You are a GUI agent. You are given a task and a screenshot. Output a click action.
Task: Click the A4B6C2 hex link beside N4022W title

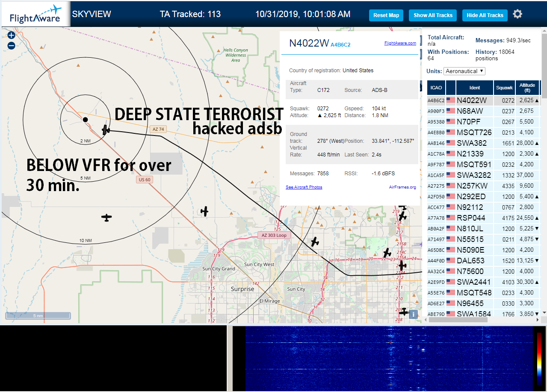[x=340, y=44]
